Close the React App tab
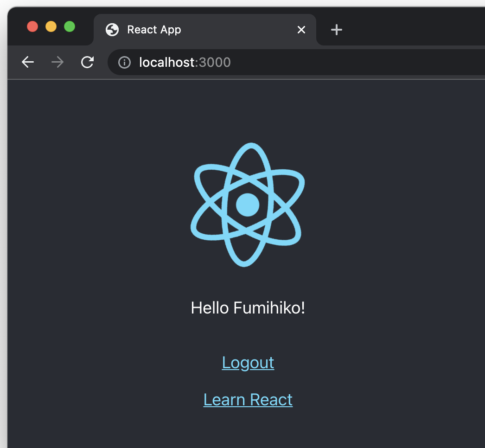The width and height of the screenshot is (485, 448). (x=301, y=30)
